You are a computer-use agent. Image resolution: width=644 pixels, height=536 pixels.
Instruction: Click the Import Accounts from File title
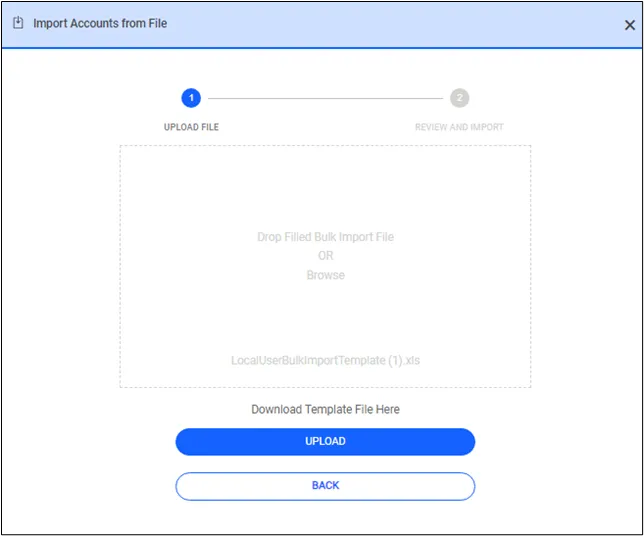[x=100, y=23]
